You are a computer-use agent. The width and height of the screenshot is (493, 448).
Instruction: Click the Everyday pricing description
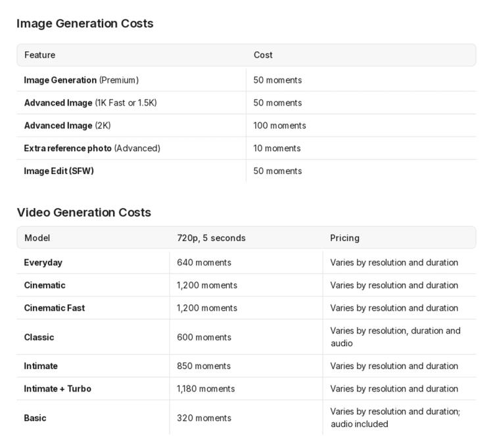click(x=394, y=263)
